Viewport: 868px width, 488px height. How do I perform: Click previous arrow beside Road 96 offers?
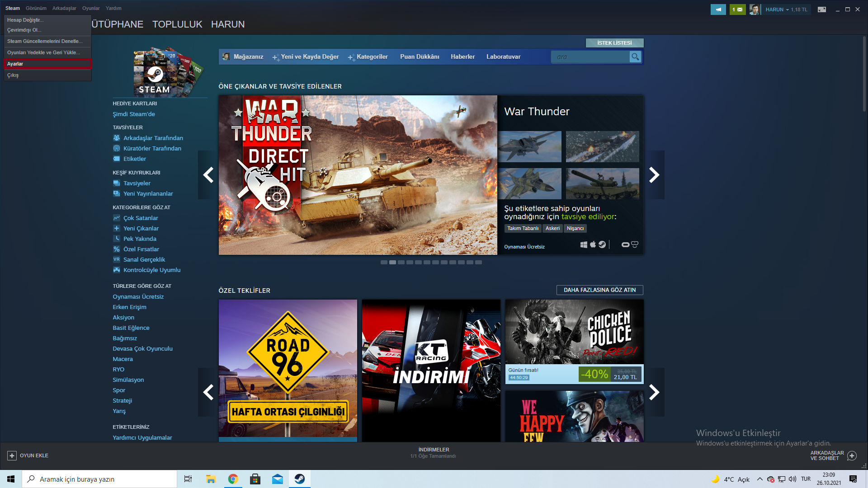208,392
